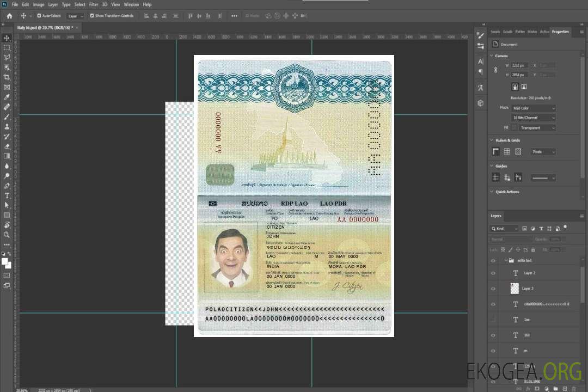Toggle the Auto-Select checkbox
588x392 pixels.
click(39, 16)
